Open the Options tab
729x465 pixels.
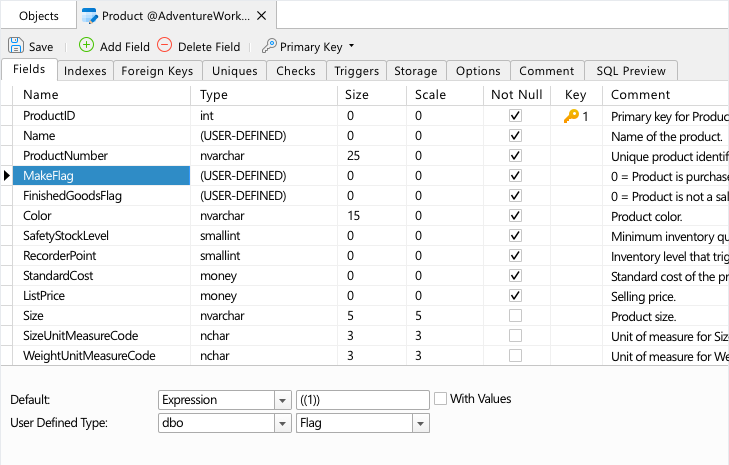pyautogui.click(x=478, y=71)
